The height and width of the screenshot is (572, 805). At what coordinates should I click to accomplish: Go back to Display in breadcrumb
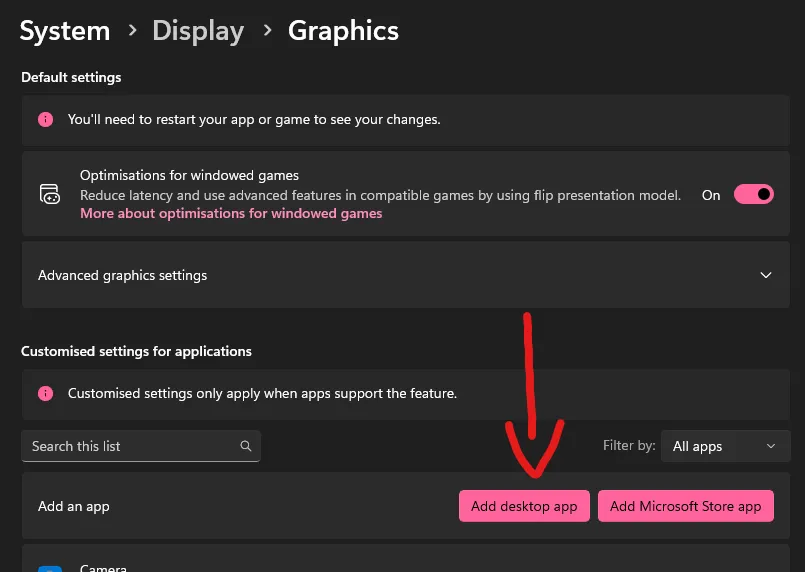(198, 31)
